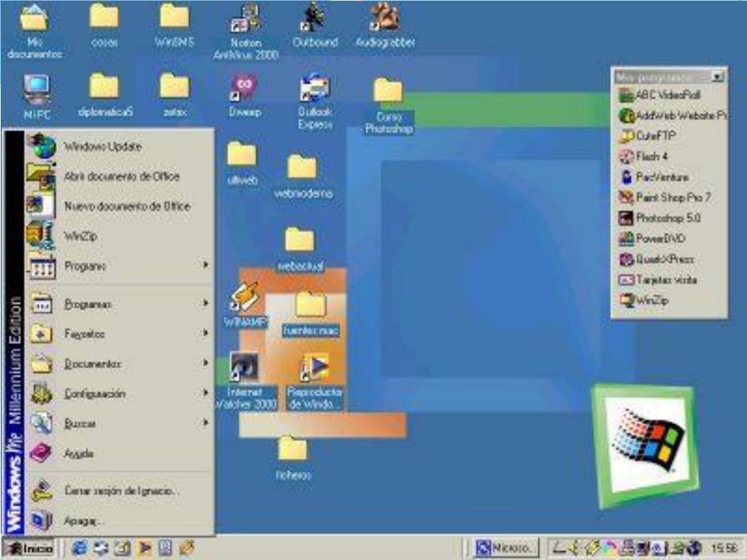Open Photoshop 5.0 from the programs toolbar
This screenshot has width=747, height=560.
pos(659,218)
